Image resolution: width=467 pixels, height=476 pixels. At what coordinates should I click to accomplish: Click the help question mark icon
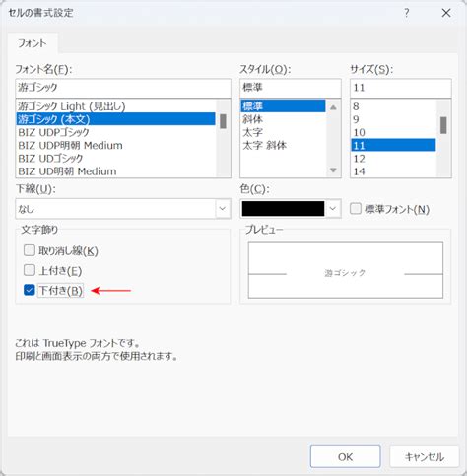(407, 13)
